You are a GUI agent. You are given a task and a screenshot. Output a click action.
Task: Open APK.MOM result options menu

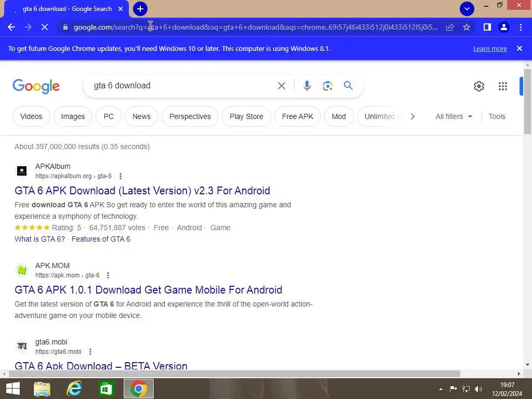(x=108, y=275)
